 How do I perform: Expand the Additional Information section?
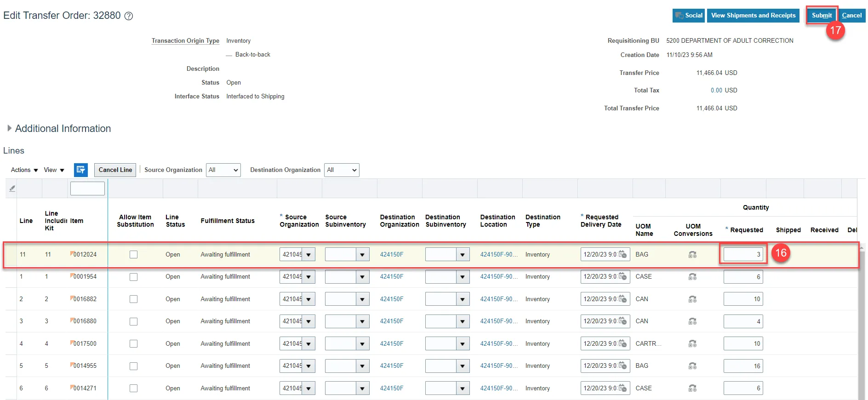click(x=9, y=128)
